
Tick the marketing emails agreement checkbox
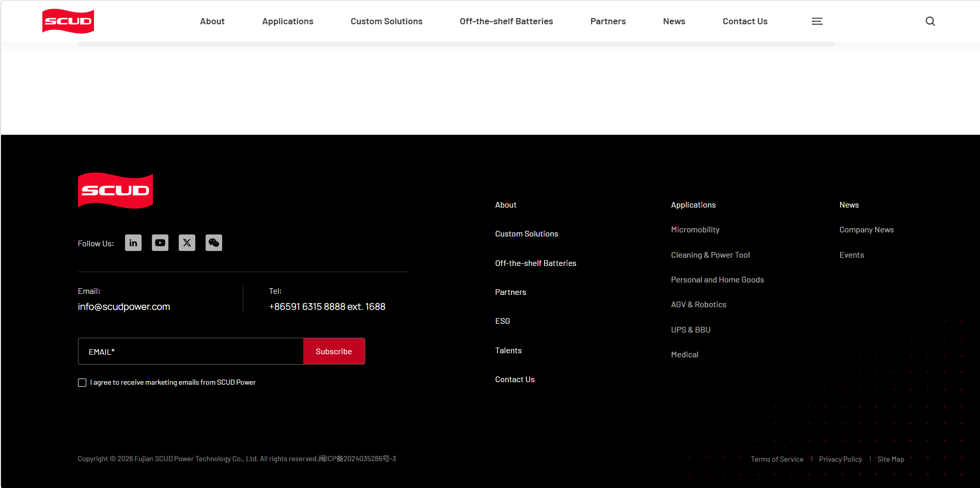point(82,383)
